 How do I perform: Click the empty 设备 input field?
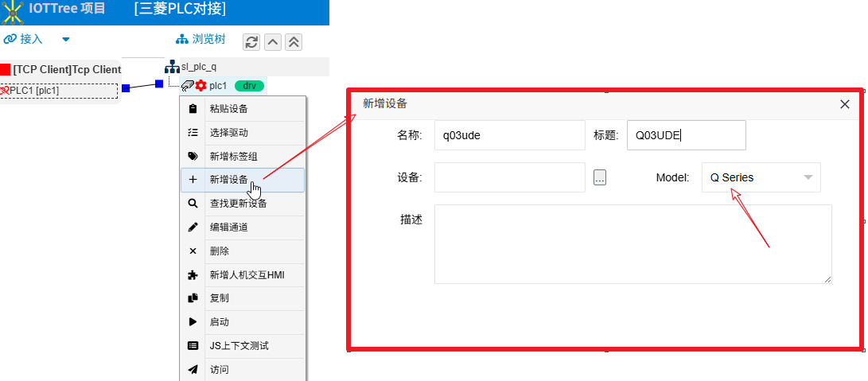point(510,177)
